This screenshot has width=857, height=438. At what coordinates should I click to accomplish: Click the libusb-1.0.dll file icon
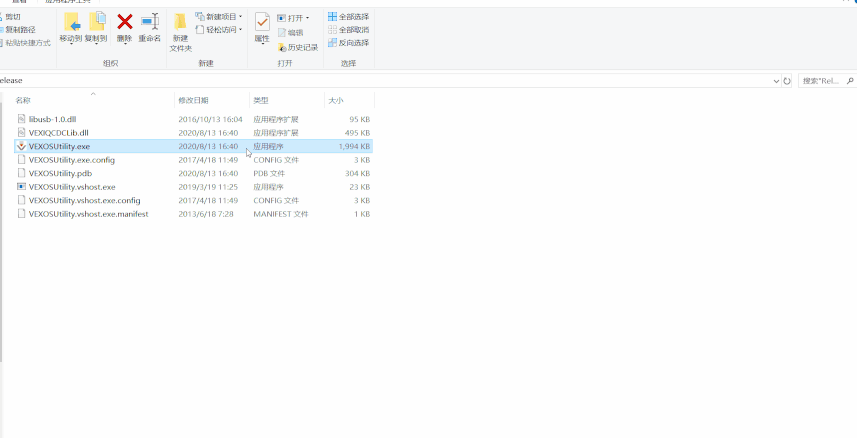click(x=21, y=119)
